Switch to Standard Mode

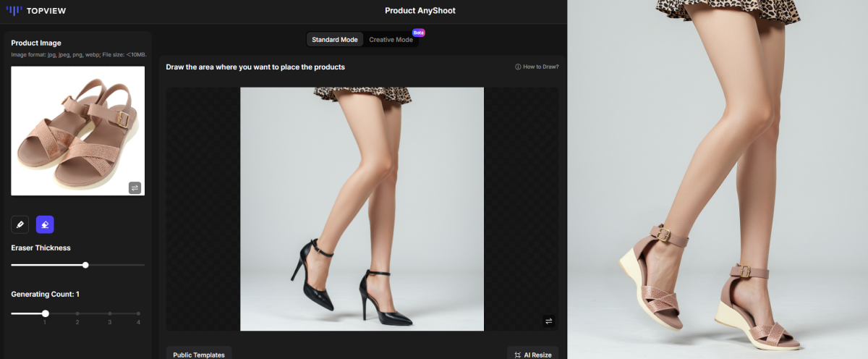click(334, 40)
